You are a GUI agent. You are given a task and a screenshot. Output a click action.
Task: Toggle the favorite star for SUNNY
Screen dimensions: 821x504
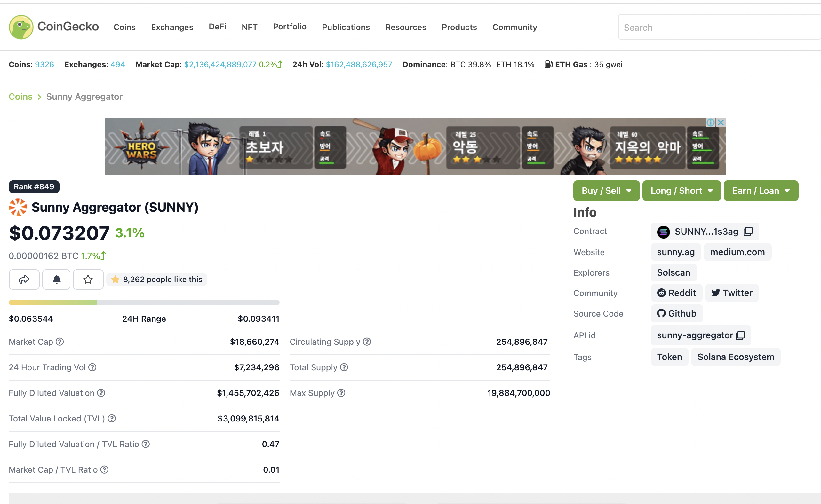tap(88, 279)
